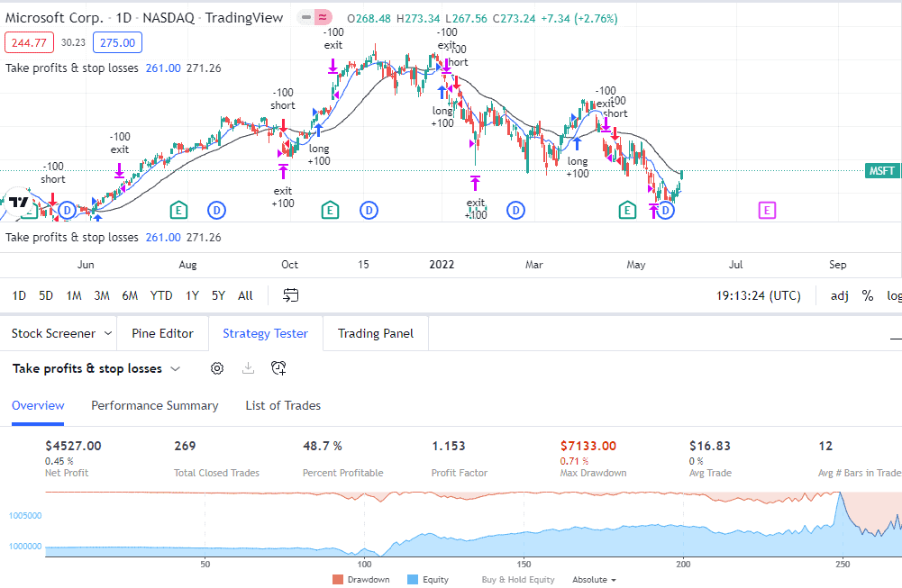Image resolution: width=902 pixels, height=588 pixels.
Task: Click the $4527.00 Net Profit value
Action: click(x=73, y=446)
